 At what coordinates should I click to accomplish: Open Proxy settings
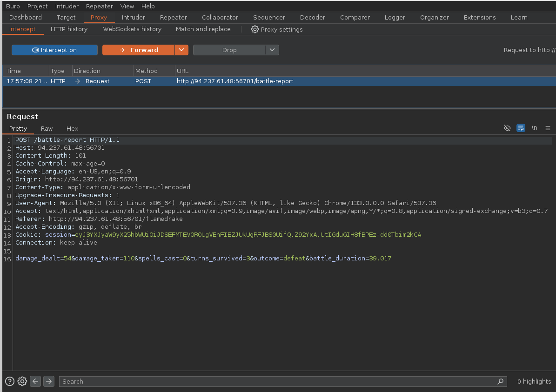277,29
